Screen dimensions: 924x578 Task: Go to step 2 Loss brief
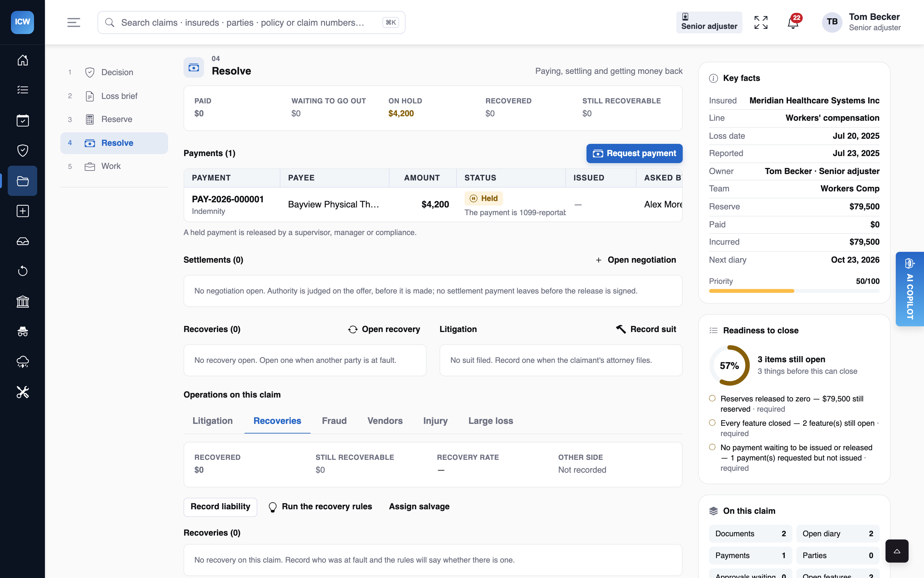pos(114,96)
